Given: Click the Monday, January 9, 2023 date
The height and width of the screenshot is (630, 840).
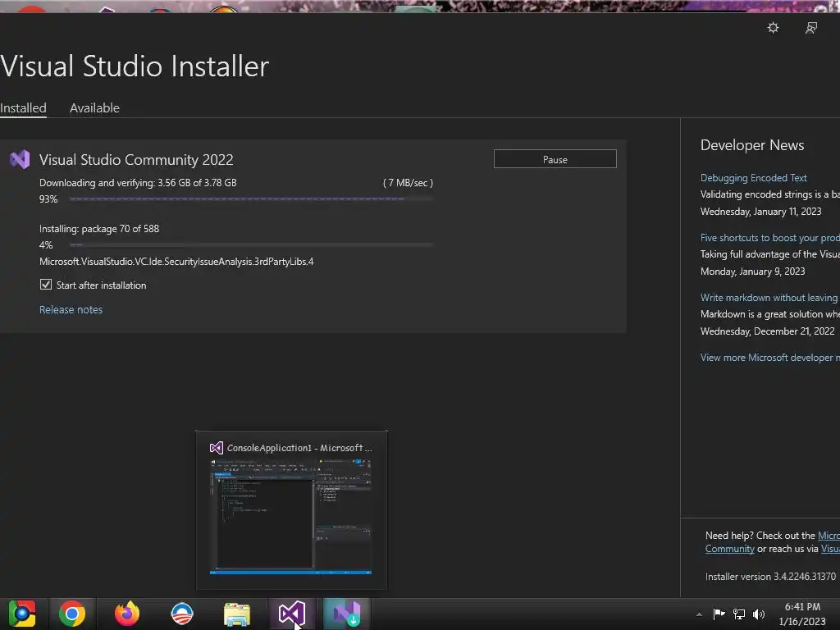Looking at the screenshot, I should pos(753,272).
